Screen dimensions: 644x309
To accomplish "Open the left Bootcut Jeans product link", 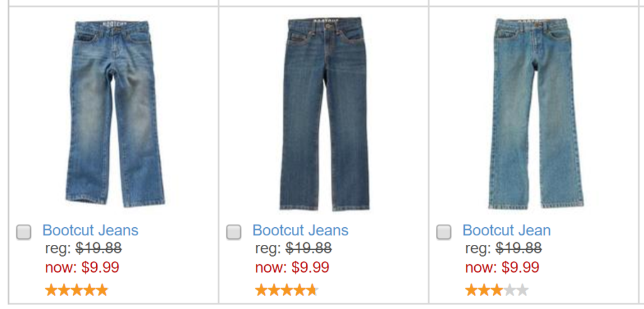I will 91,230.
